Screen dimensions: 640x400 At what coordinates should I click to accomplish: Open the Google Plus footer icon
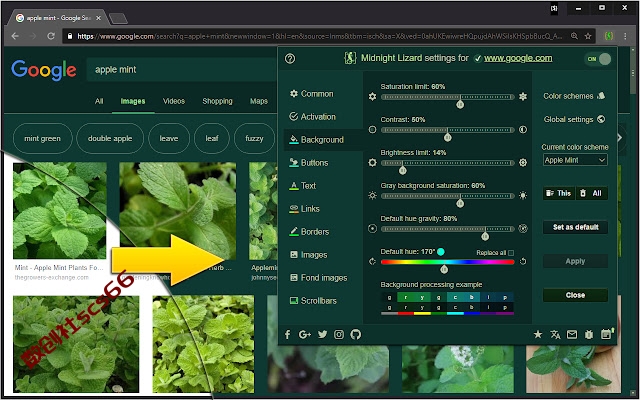304,335
